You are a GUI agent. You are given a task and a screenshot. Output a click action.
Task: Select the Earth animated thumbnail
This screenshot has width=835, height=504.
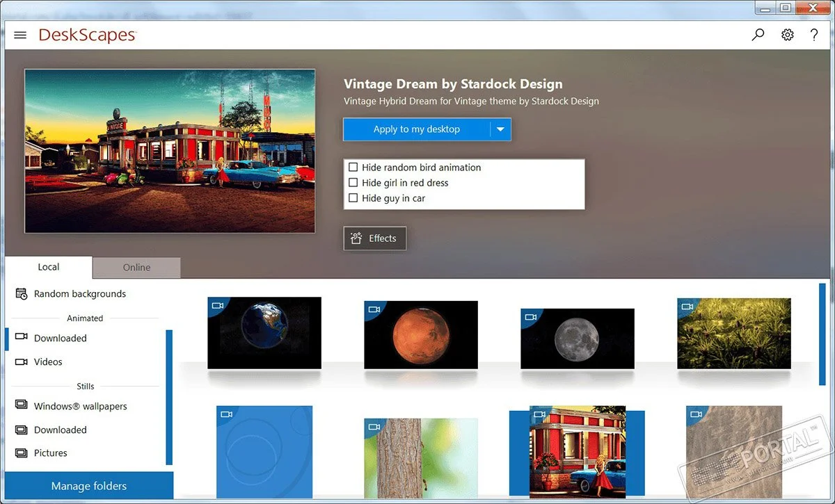pos(264,333)
